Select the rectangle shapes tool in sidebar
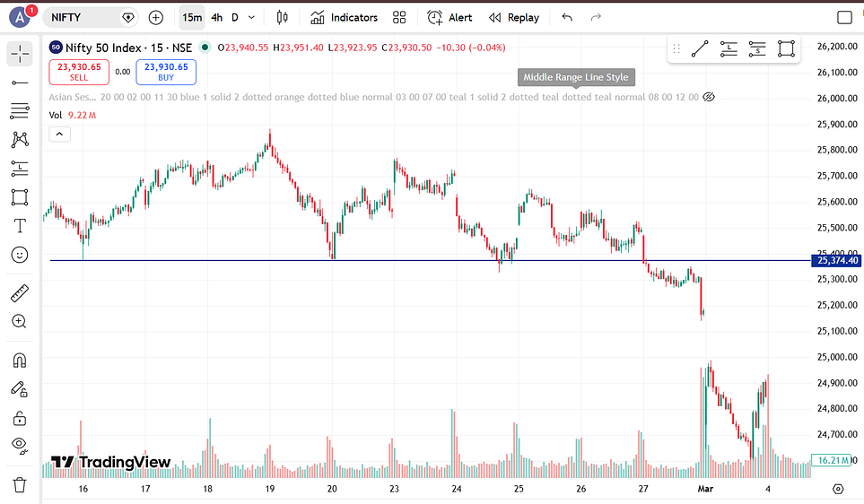Image resolution: width=864 pixels, height=504 pixels. (x=20, y=197)
